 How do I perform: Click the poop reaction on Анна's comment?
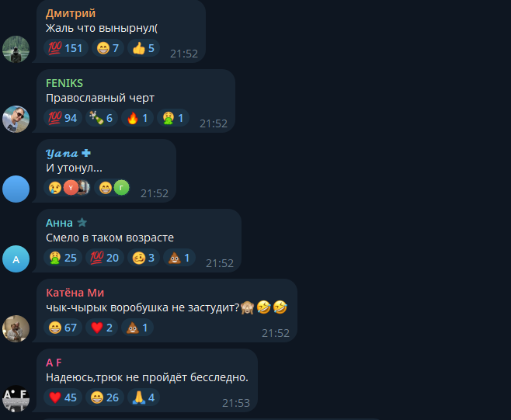(179, 258)
